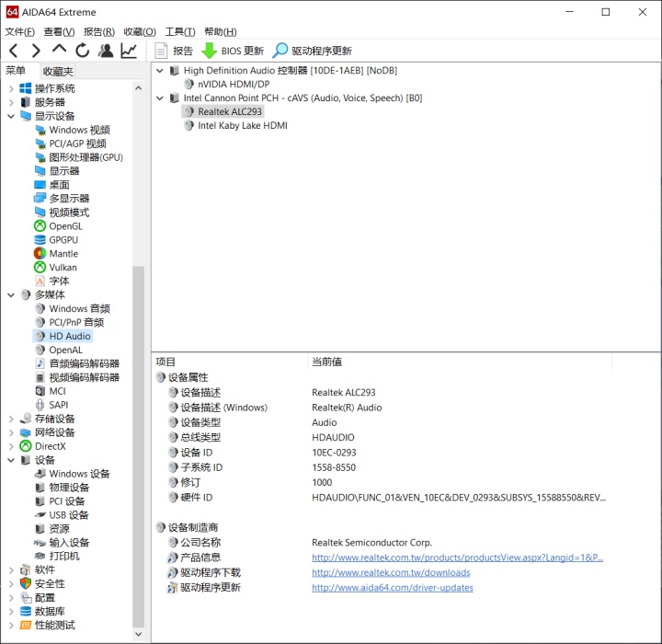
Task: Select the MCI icon in tree
Action: point(40,391)
